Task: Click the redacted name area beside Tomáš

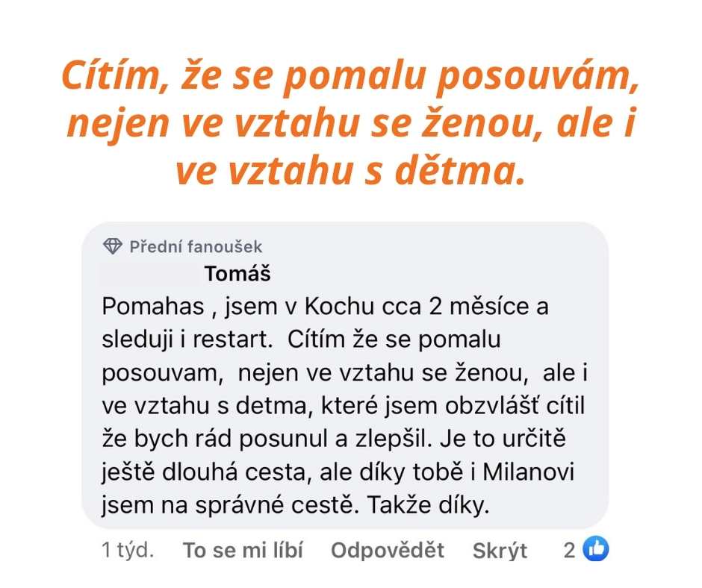Action: 150,274
